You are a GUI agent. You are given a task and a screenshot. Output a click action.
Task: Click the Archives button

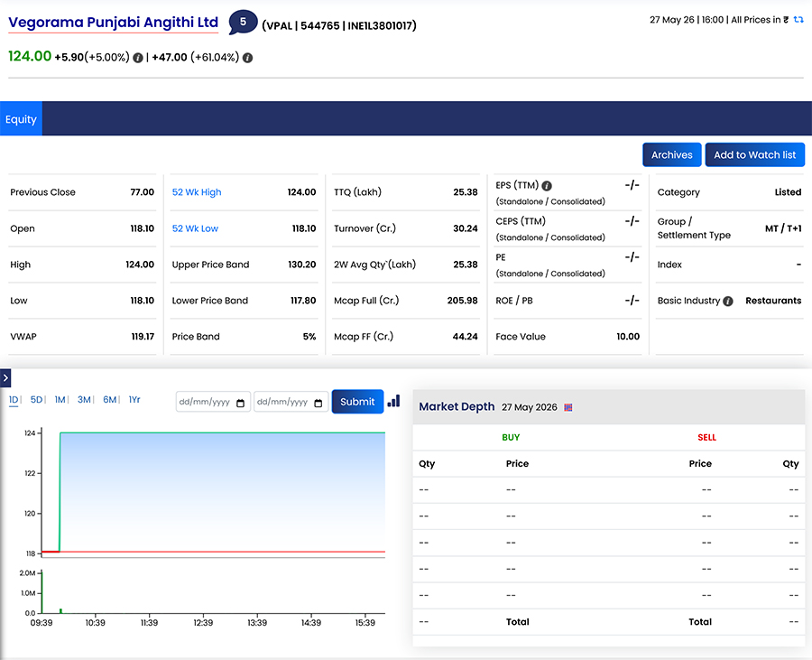(x=671, y=155)
